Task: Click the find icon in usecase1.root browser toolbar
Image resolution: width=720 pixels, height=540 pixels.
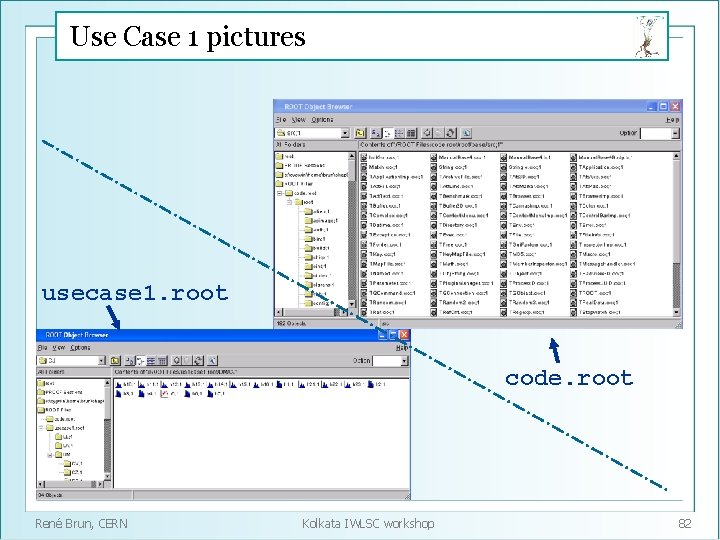Action: [212, 360]
